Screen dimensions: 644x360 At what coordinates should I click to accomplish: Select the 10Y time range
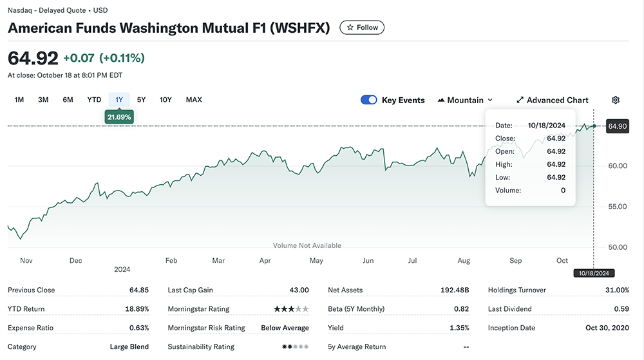point(166,100)
